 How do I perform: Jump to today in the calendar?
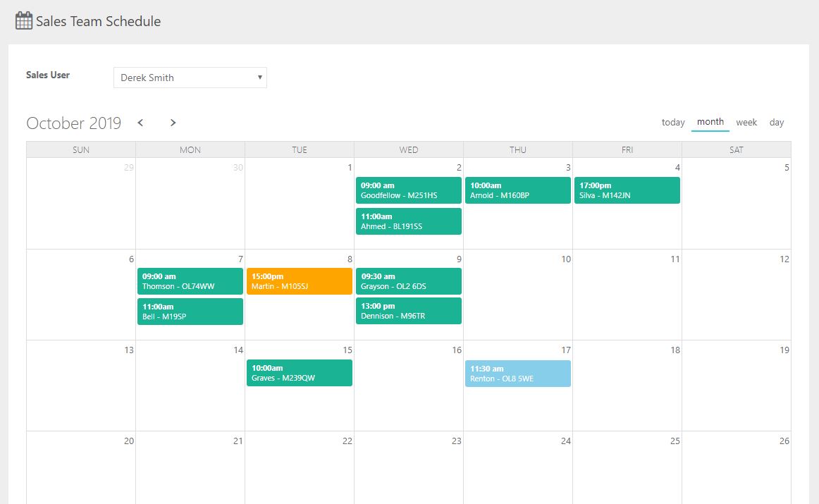point(672,123)
